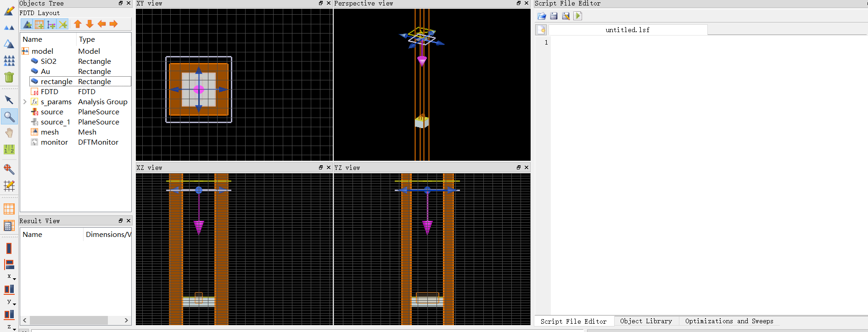Image resolution: width=868 pixels, height=332 pixels.
Task: Create a new script with the new file icon
Action: (x=542, y=30)
